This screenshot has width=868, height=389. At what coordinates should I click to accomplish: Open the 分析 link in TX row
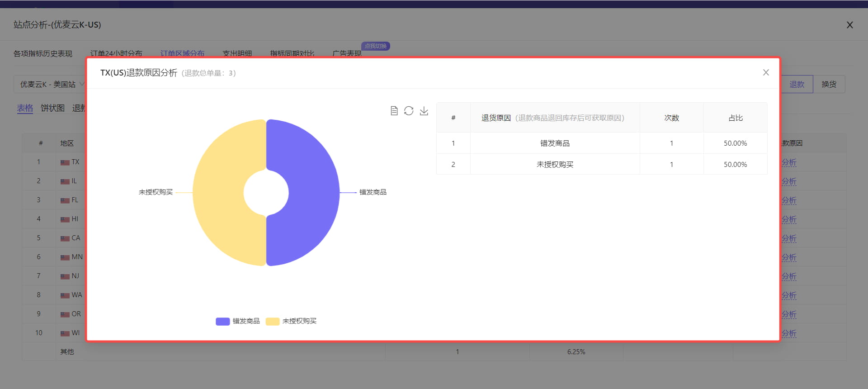789,162
